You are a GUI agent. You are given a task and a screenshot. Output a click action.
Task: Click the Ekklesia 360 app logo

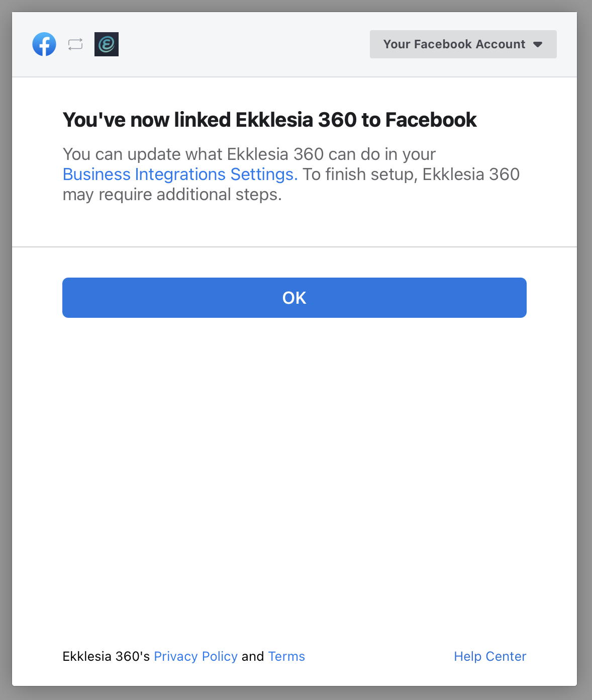(x=107, y=44)
